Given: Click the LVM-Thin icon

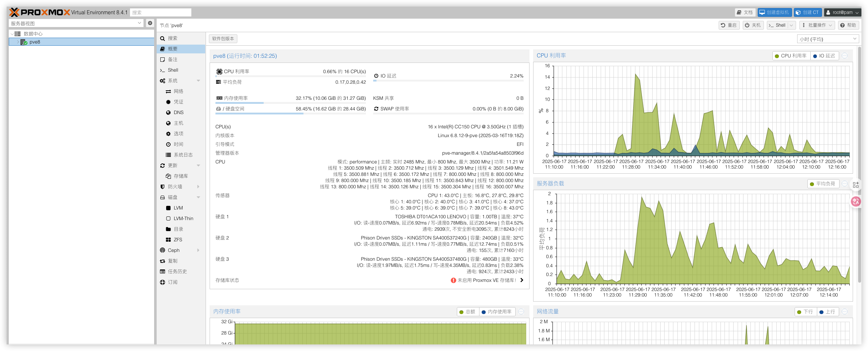Looking at the screenshot, I should point(168,219).
